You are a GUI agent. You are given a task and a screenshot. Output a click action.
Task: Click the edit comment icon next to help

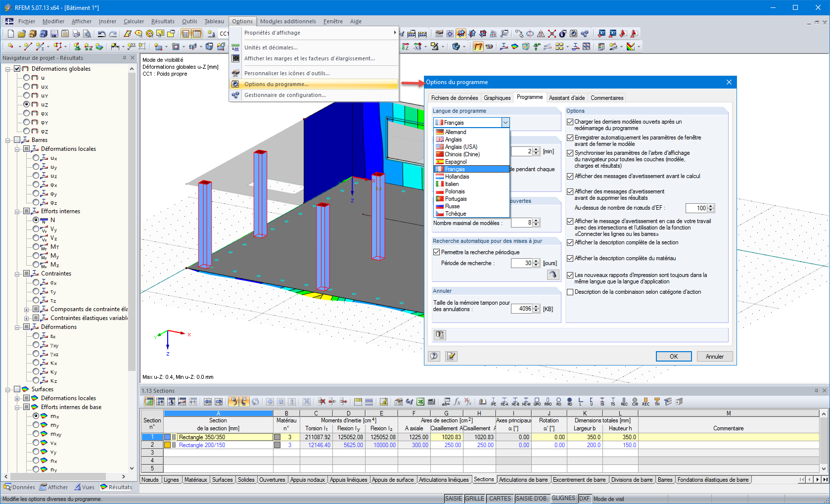[451, 356]
